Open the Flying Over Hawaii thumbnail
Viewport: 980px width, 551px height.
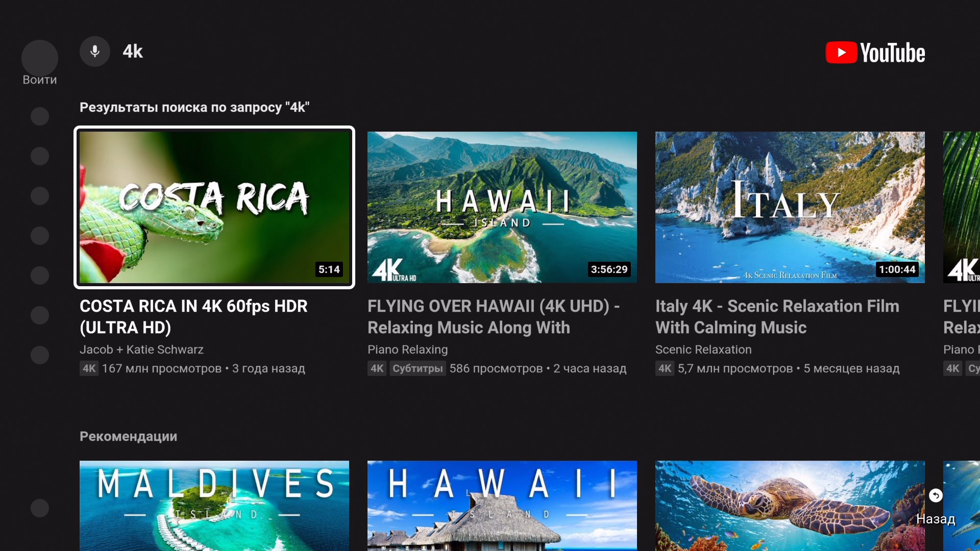(x=502, y=207)
